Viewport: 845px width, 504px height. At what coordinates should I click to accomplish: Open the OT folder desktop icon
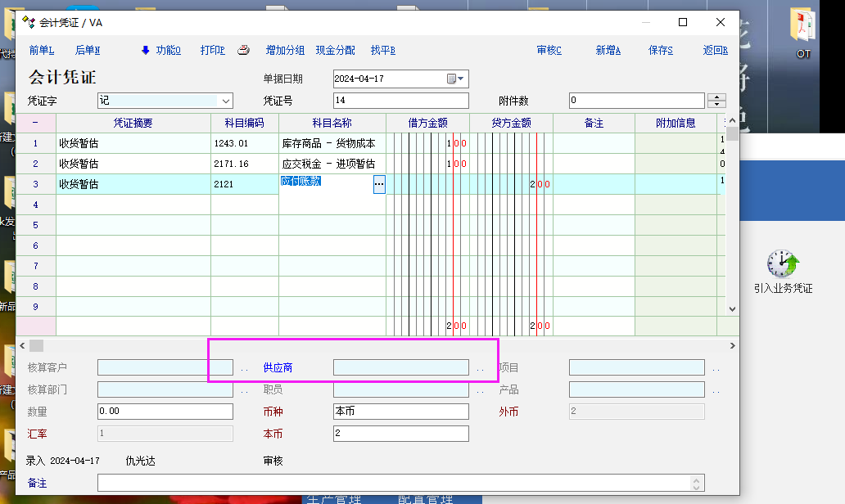802,29
